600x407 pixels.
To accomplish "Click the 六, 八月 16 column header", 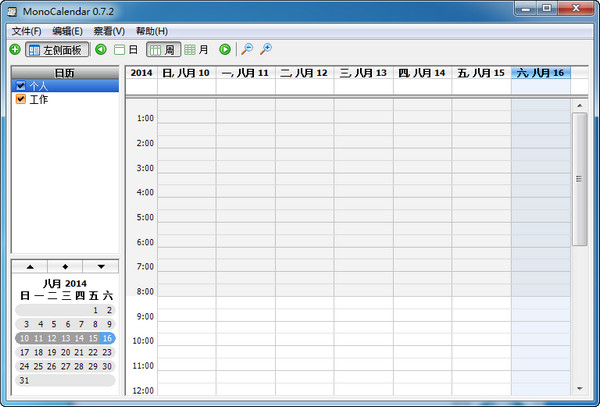I will (x=540, y=73).
